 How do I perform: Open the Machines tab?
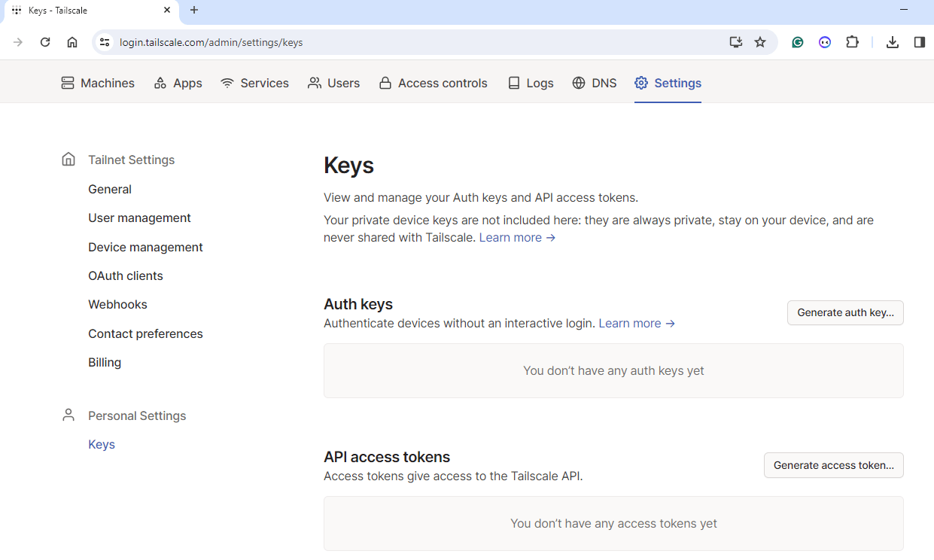pos(98,83)
